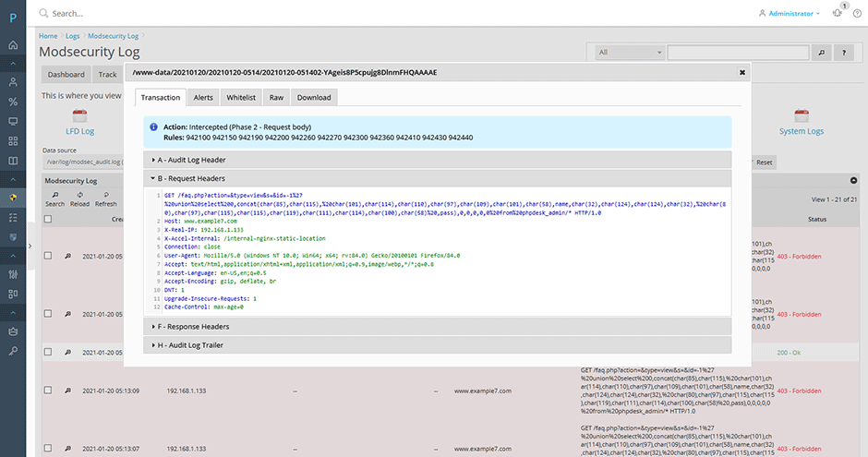868x457 pixels.
Task: Open the Home icon in the left sidebar
Action: pyautogui.click(x=13, y=45)
